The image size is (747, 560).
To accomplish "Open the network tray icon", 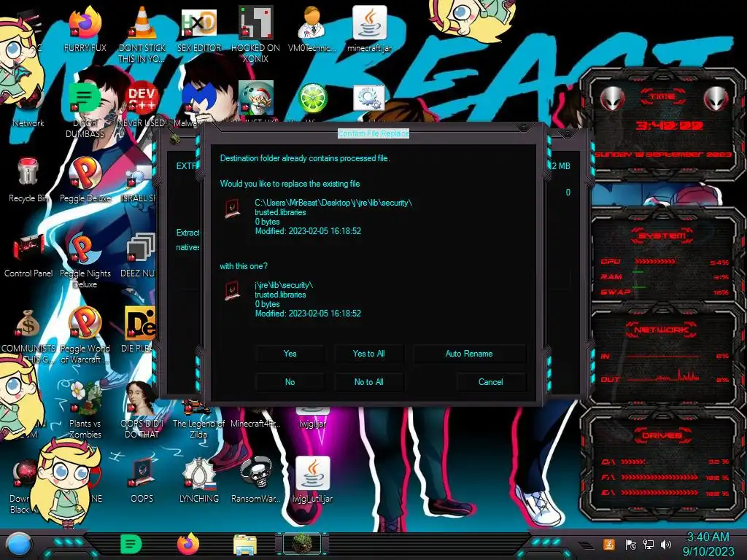I will click(x=649, y=545).
